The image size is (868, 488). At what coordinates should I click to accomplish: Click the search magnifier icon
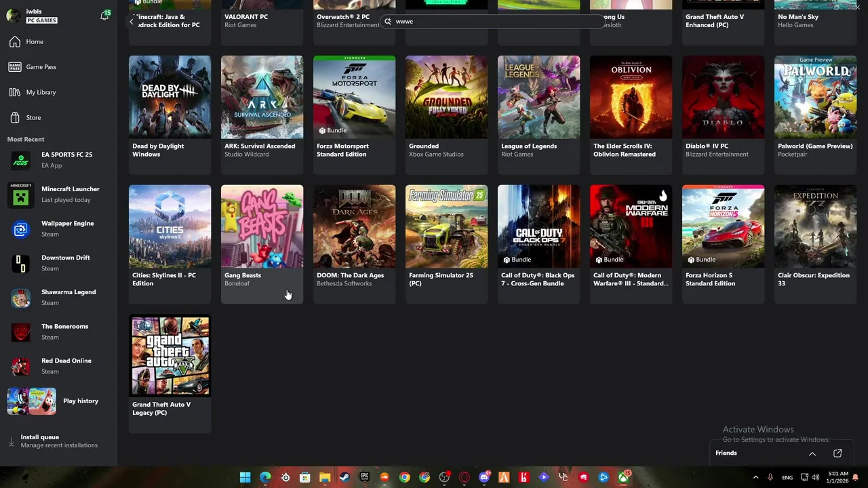point(388,22)
